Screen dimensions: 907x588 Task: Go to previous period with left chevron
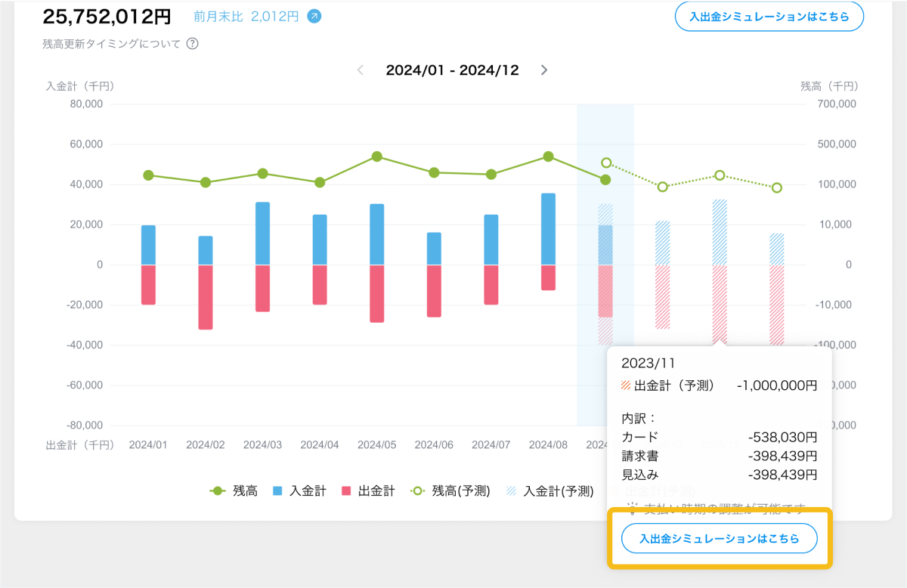361,70
